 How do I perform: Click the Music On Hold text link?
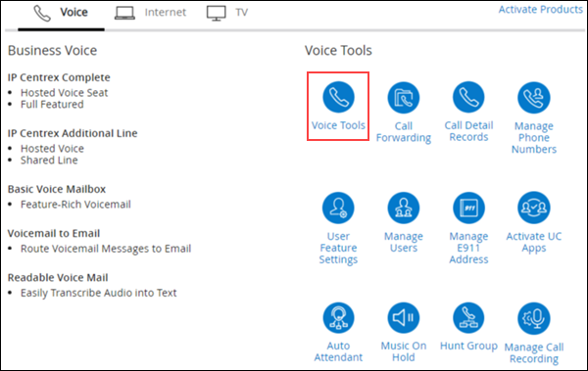pyautogui.click(x=404, y=351)
